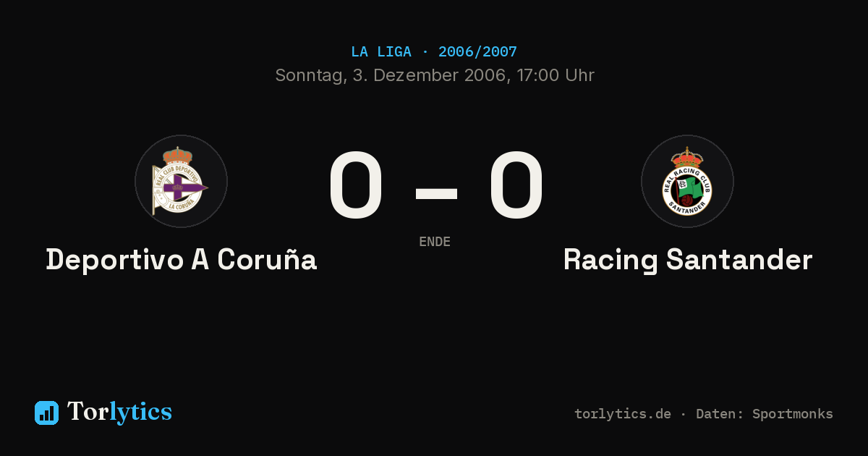
Task: Click the blue 'lytics' part of the logo
Action: point(140,412)
